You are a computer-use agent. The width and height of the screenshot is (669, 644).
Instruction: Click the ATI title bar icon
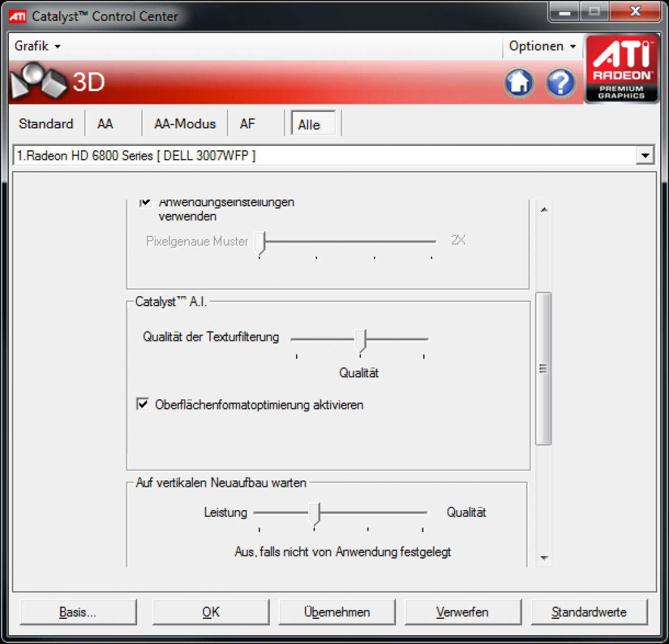(18, 16)
